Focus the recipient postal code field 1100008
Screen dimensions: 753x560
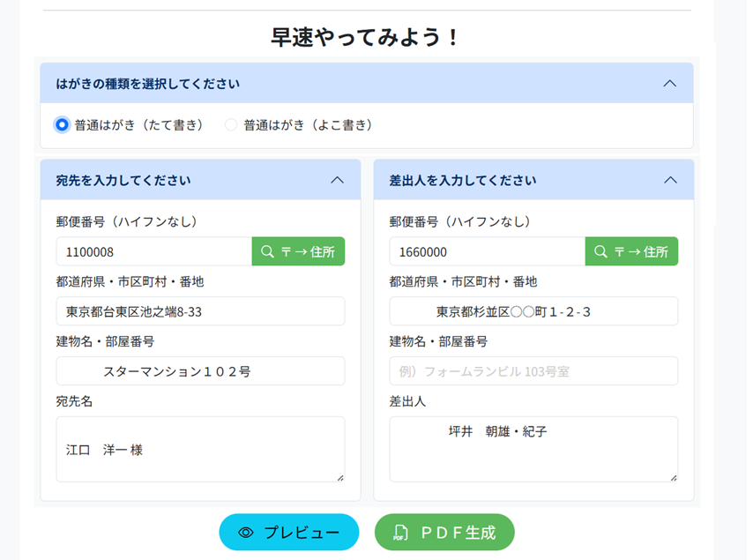point(154,251)
